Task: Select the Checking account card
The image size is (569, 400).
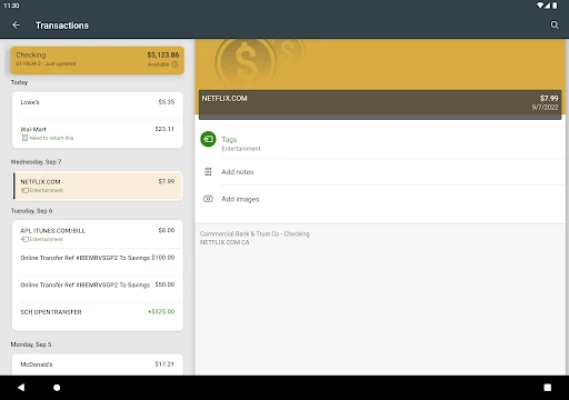Action: (x=97, y=60)
